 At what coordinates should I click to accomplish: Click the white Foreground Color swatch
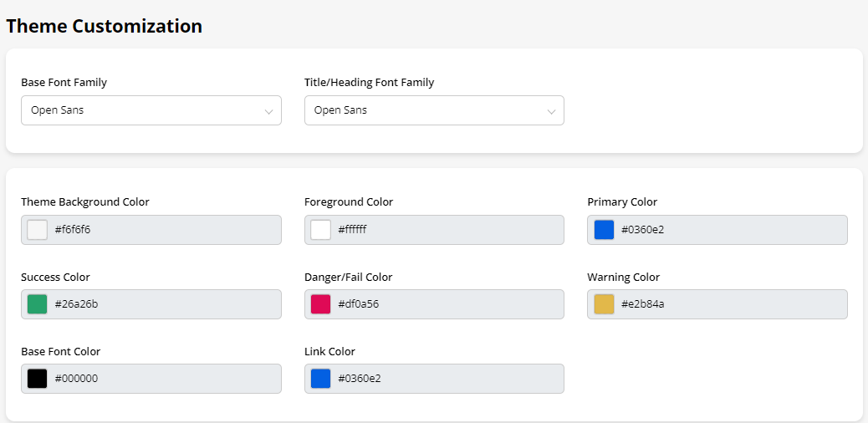point(320,230)
